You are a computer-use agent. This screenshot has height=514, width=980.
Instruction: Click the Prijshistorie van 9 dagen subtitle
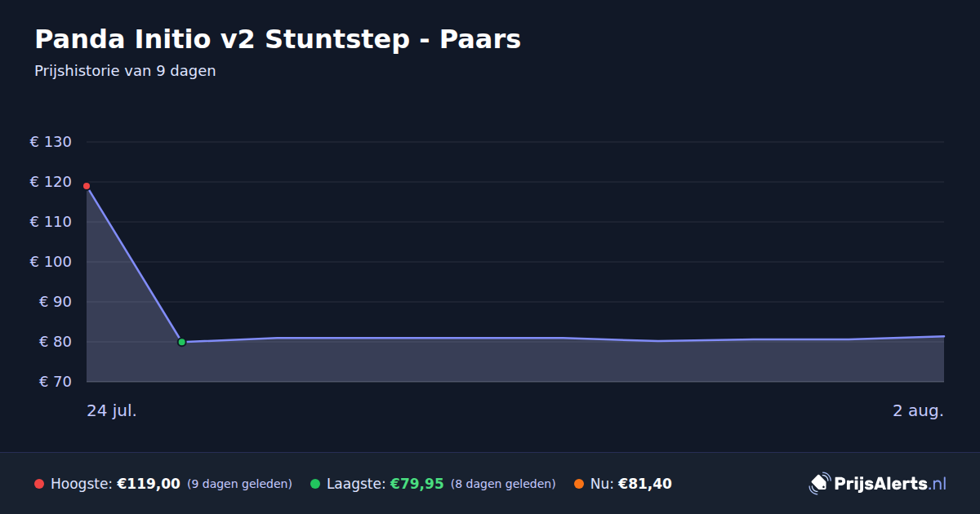point(125,71)
